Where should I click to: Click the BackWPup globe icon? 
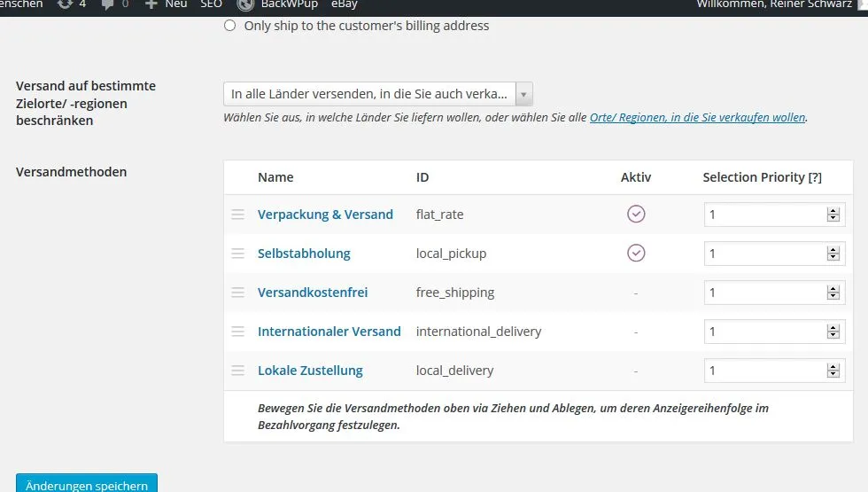tap(245, 4)
